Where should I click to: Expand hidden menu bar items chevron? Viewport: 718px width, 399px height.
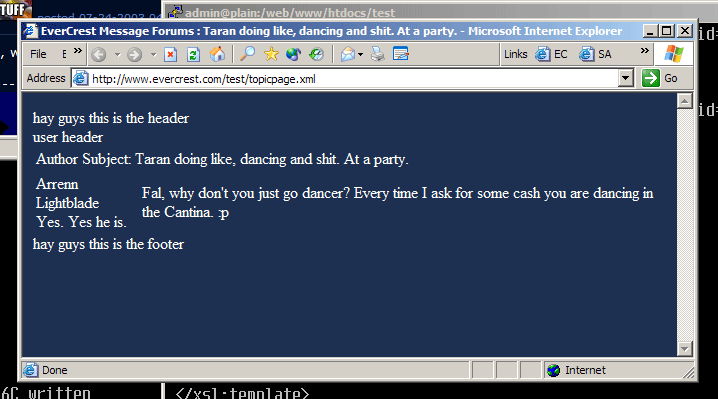coord(78,51)
